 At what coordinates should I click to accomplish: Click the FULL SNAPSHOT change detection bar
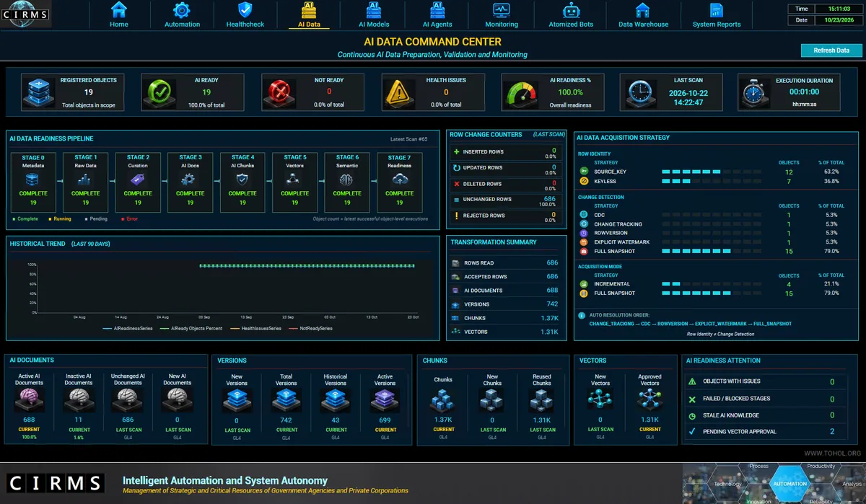711,251
